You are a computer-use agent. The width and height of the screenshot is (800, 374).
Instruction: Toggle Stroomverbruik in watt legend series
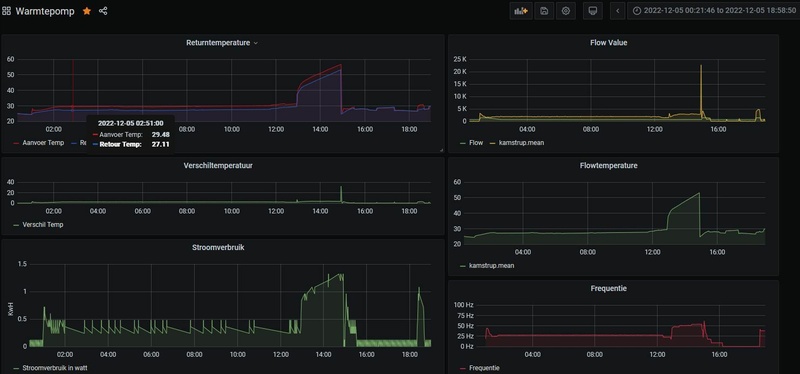[54, 368]
